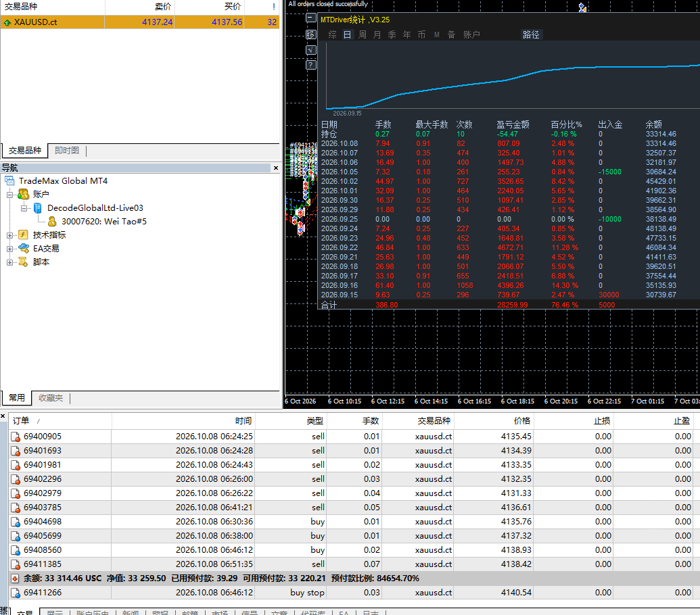This screenshot has width=700, height=615.
Task: Click the 移 move panel icon
Action: pos(310,34)
